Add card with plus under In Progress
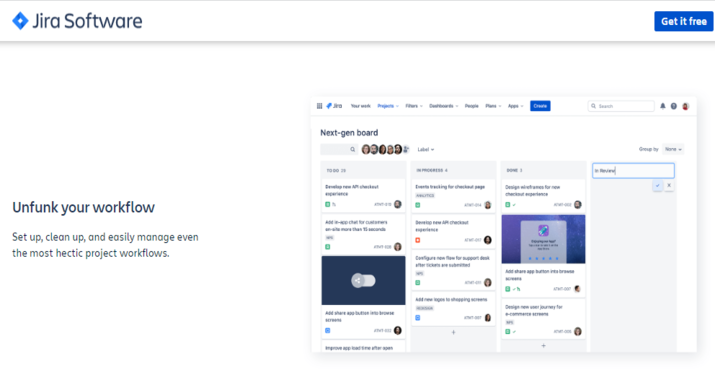Screen dimensions: 715x375 tap(453, 332)
